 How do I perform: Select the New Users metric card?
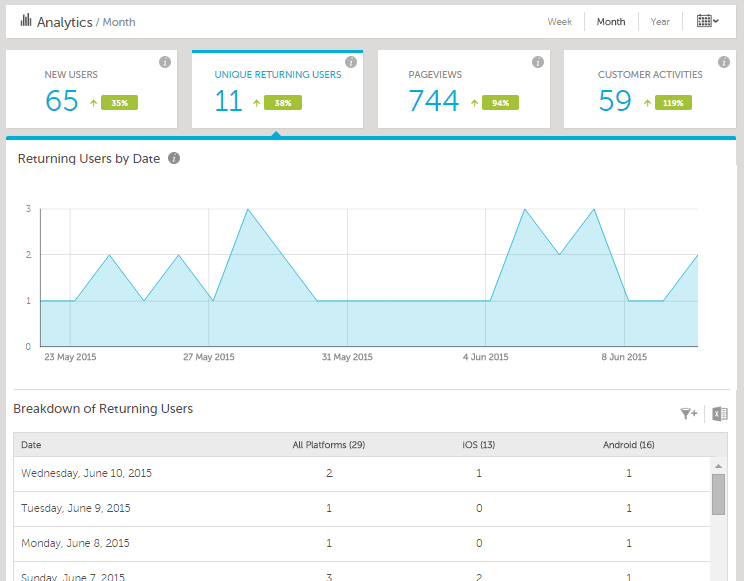click(x=91, y=90)
